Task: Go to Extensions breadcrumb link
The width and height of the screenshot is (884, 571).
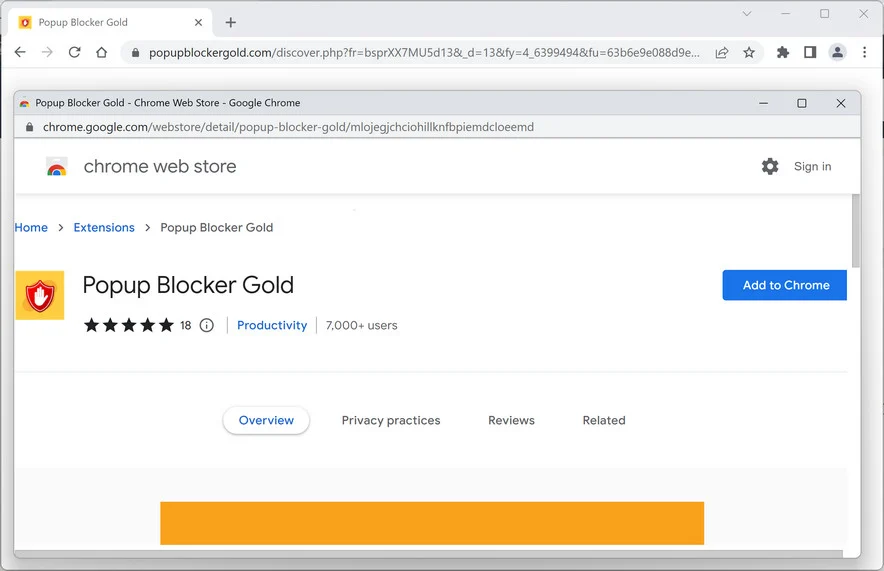Action: 104,227
